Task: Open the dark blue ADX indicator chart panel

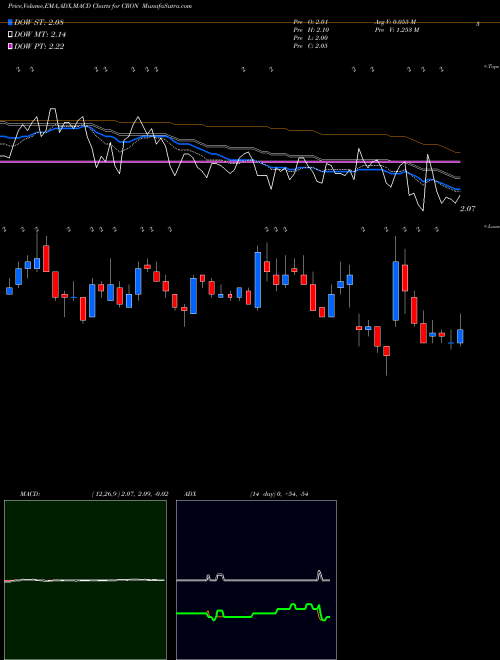Action: click(x=256, y=580)
